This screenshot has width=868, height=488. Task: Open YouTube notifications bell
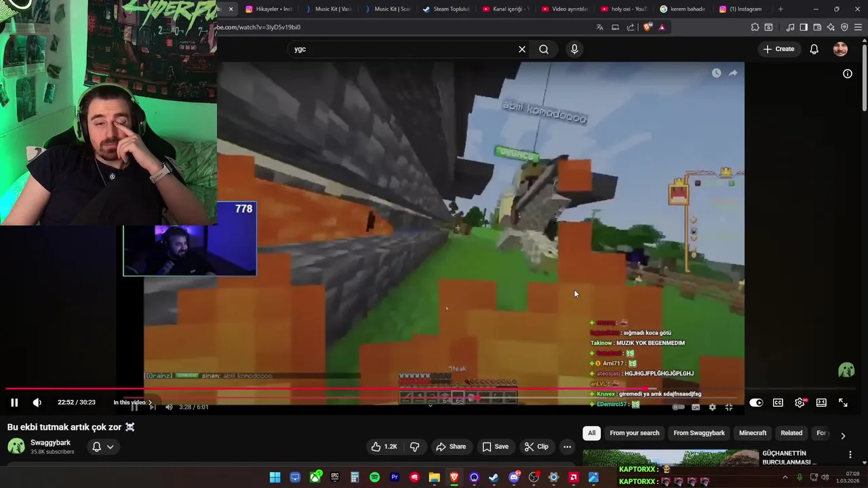[814, 49]
